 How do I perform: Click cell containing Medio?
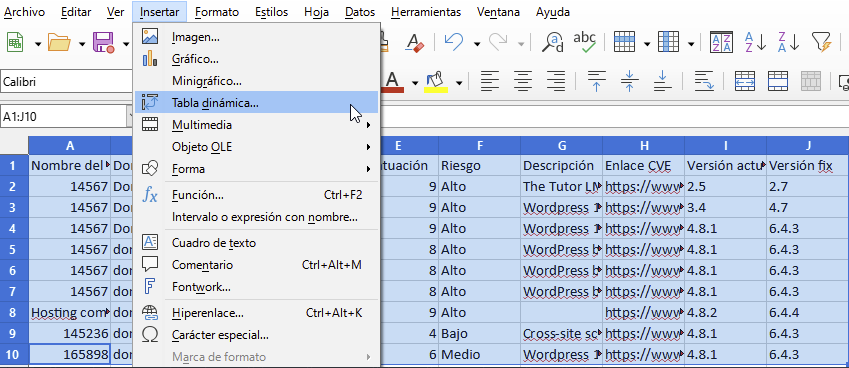(479, 354)
